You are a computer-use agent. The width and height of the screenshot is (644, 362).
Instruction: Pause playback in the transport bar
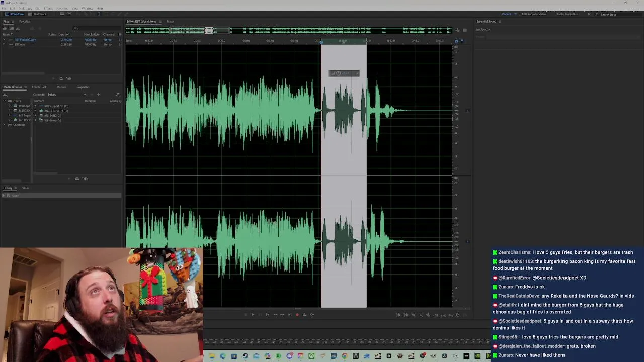(260, 315)
